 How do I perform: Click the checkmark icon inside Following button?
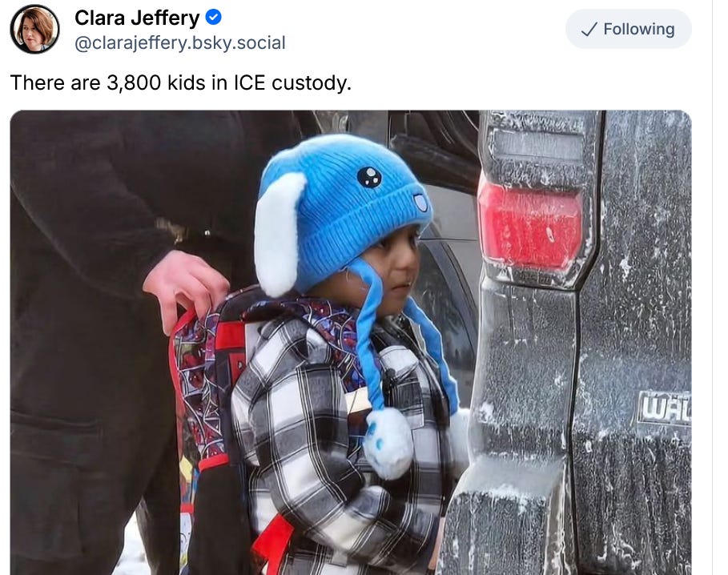589,30
